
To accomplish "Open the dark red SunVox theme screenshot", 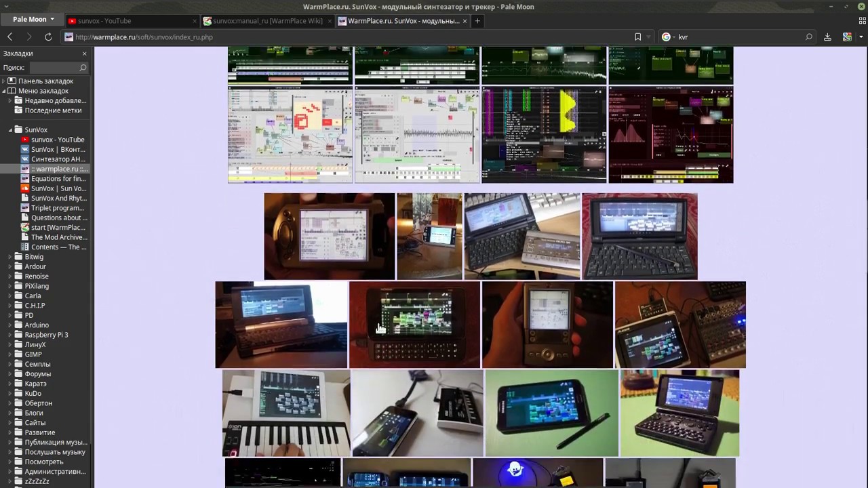I will [x=671, y=135].
